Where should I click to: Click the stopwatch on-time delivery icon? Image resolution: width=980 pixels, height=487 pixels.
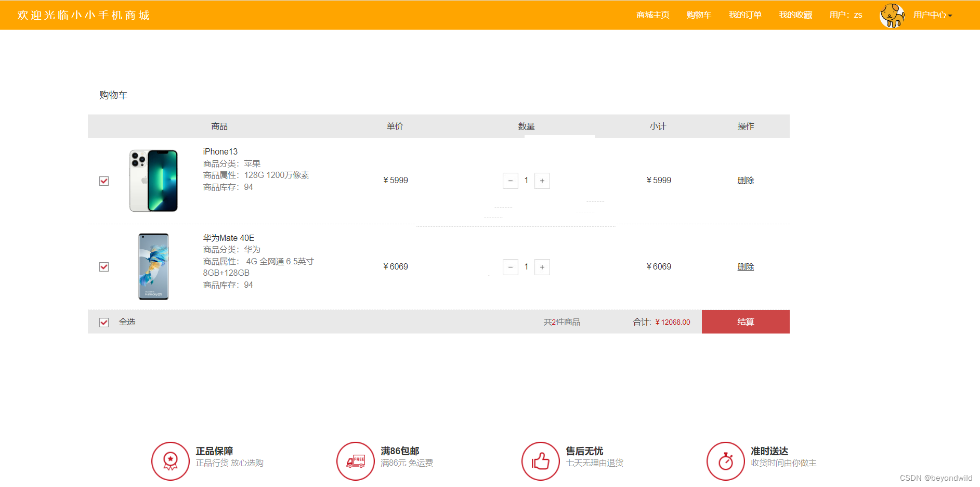(x=726, y=461)
